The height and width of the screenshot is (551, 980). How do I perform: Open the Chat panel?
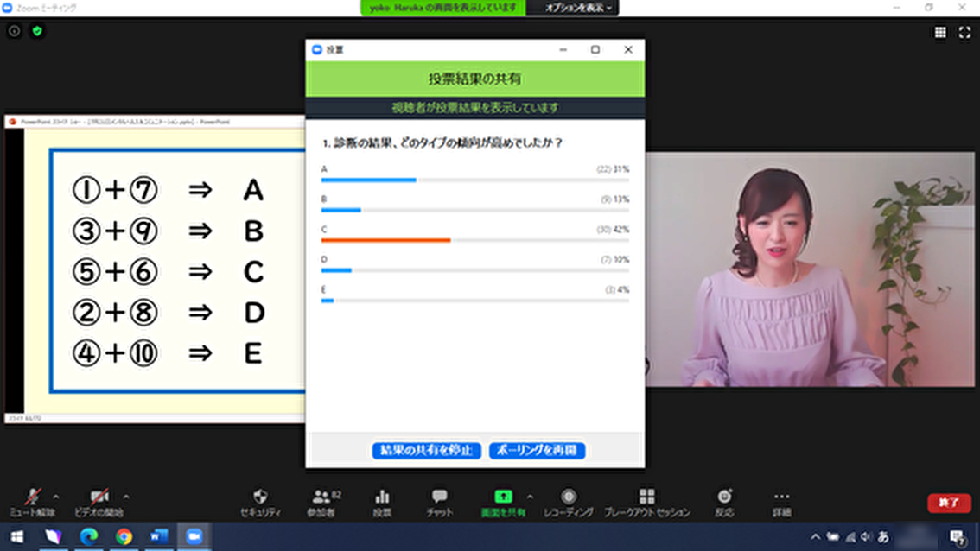439,497
